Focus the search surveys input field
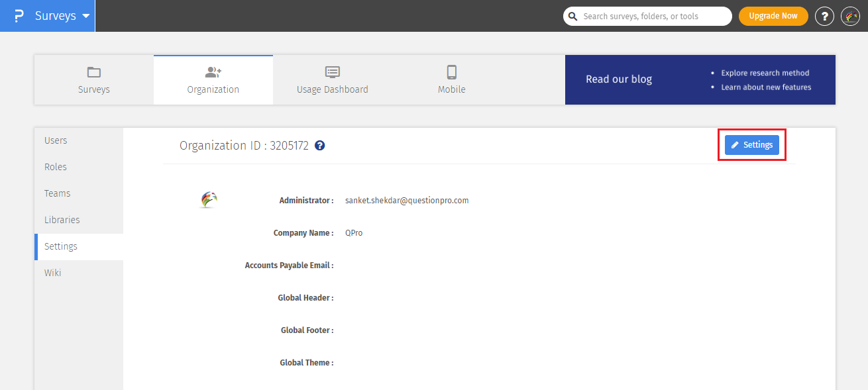The image size is (868, 390). (647, 16)
